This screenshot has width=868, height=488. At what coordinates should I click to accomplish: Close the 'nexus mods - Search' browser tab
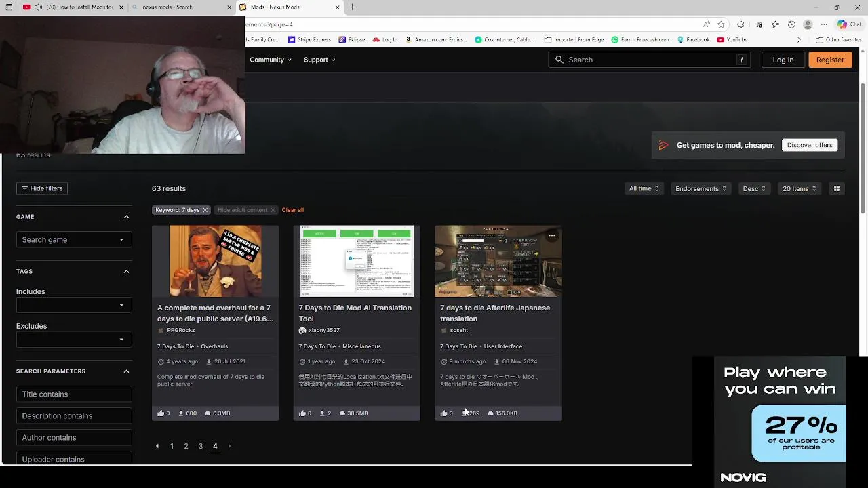[x=229, y=7]
